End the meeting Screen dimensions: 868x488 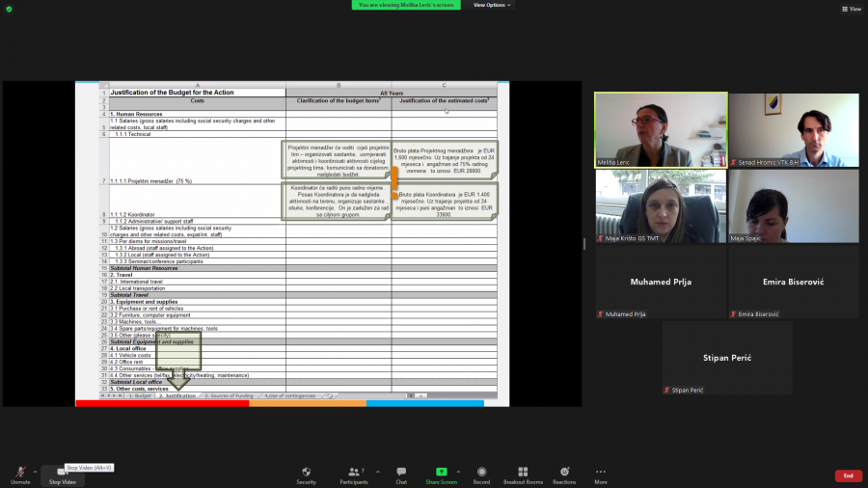(848, 475)
